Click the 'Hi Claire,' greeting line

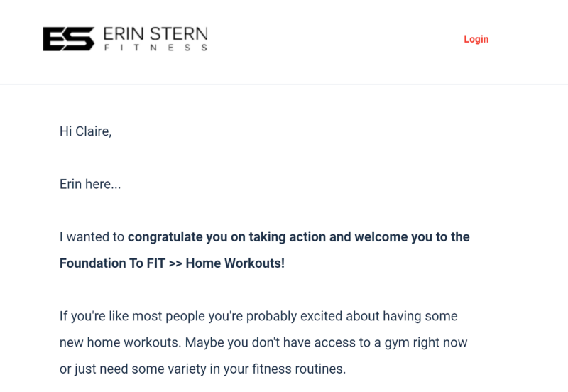click(85, 131)
